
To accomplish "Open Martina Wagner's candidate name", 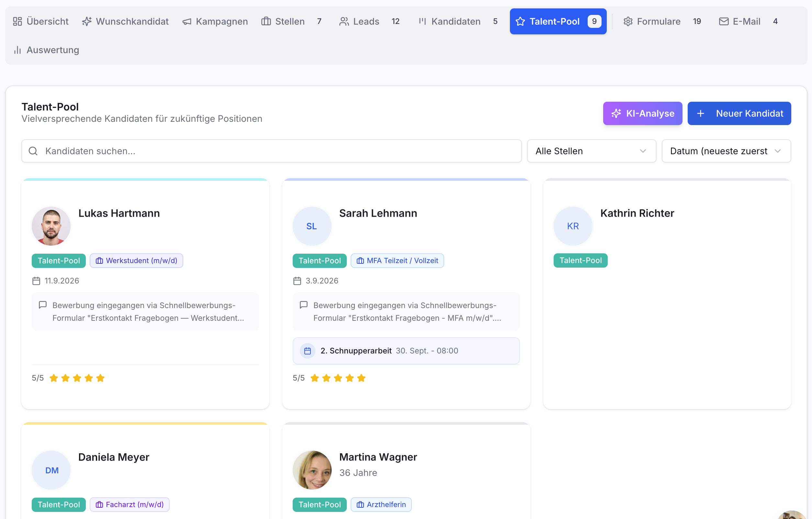I will click(x=378, y=457).
